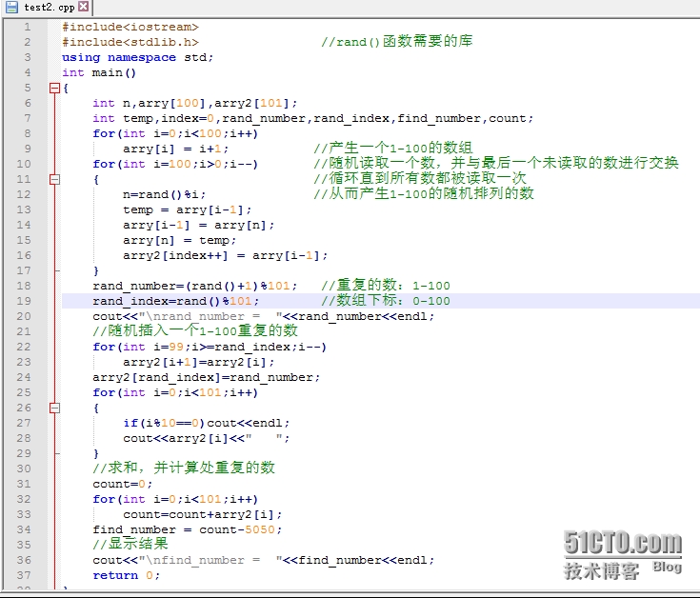Click cout line printing find_number
This screenshot has width=700, height=598.
click(264, 560)
